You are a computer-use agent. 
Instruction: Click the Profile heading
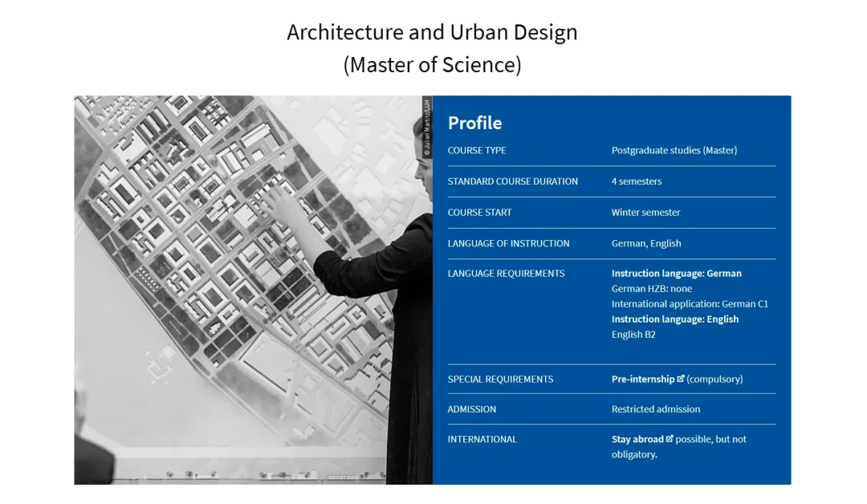(x=474, y=123)
